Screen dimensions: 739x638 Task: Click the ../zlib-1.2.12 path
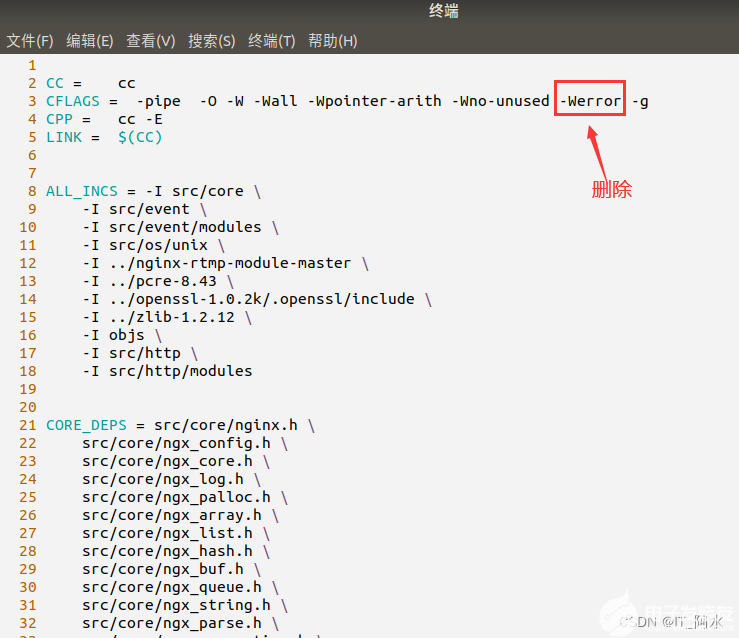click(172, 317)
